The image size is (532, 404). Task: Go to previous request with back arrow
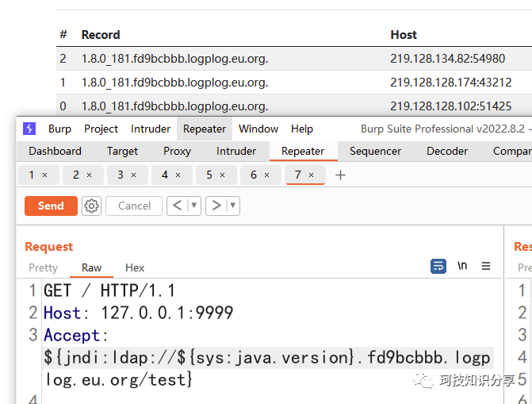point(177,206)
